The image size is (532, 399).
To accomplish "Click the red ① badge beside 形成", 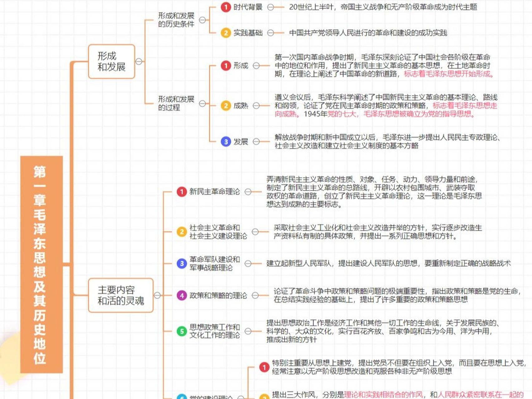I will [225, 65].
